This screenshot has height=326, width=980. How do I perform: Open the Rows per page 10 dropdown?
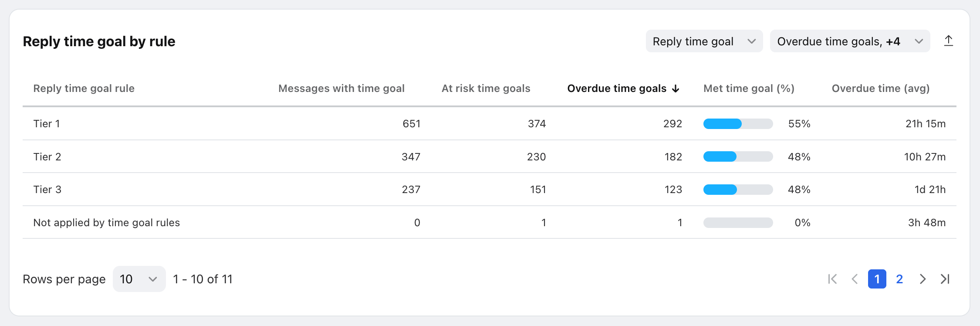139,279
